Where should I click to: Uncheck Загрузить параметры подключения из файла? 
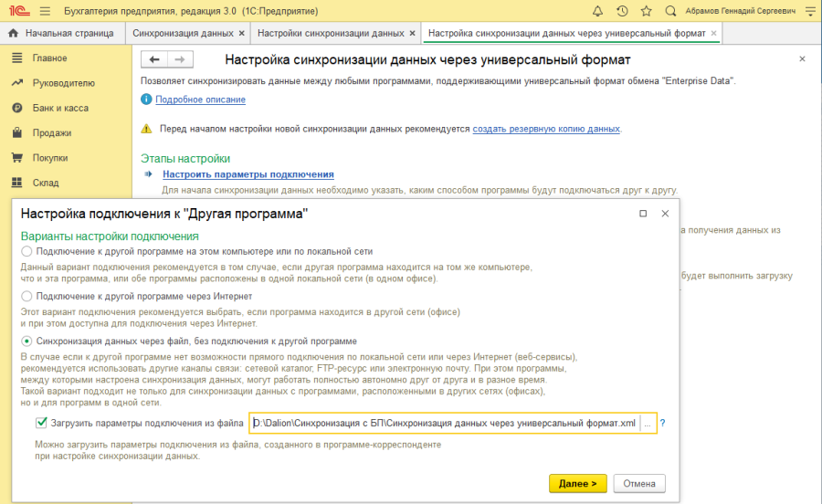(x=41, y=422)
